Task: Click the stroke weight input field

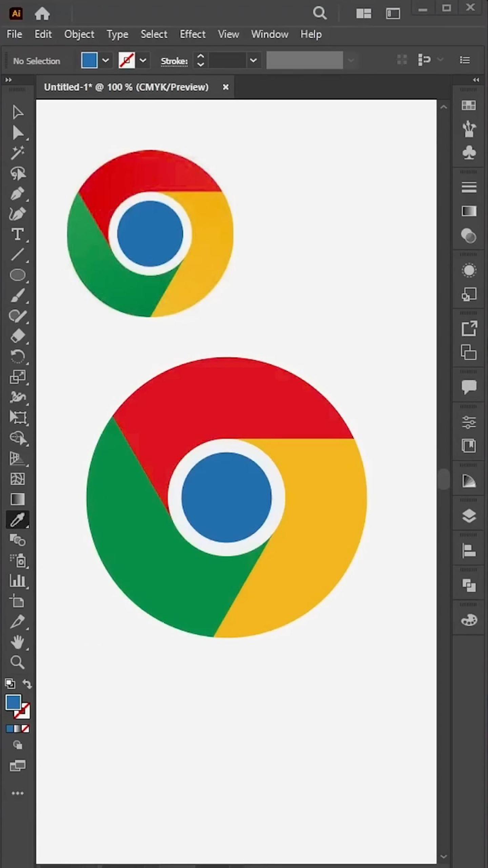Action: (227, 60)
